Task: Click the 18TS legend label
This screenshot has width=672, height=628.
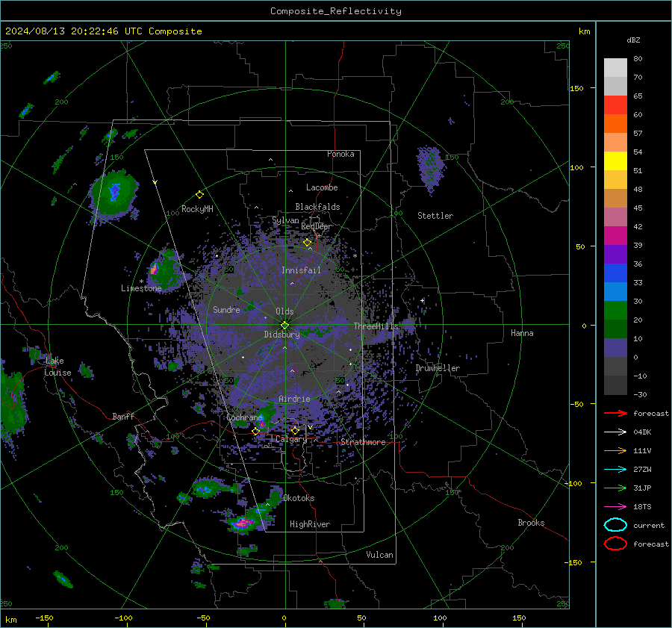Action: click(x=642, y=507)
